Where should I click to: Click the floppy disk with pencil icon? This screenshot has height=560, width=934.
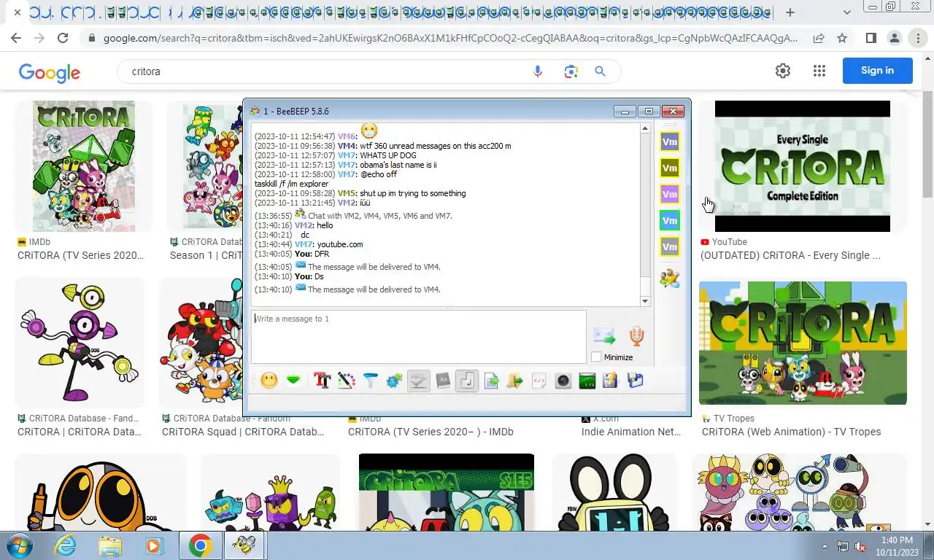coord(611,381)
